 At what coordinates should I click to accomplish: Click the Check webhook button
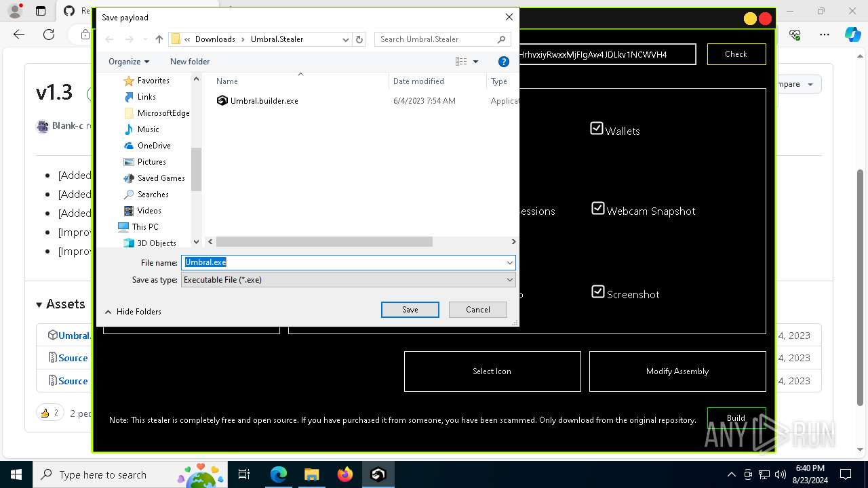click(736, 54)
